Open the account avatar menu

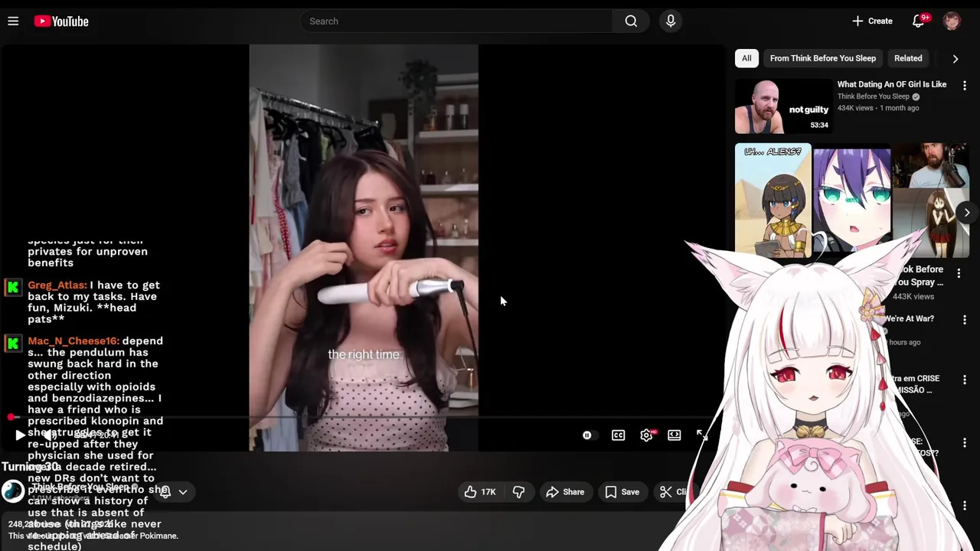click(952, 21)
